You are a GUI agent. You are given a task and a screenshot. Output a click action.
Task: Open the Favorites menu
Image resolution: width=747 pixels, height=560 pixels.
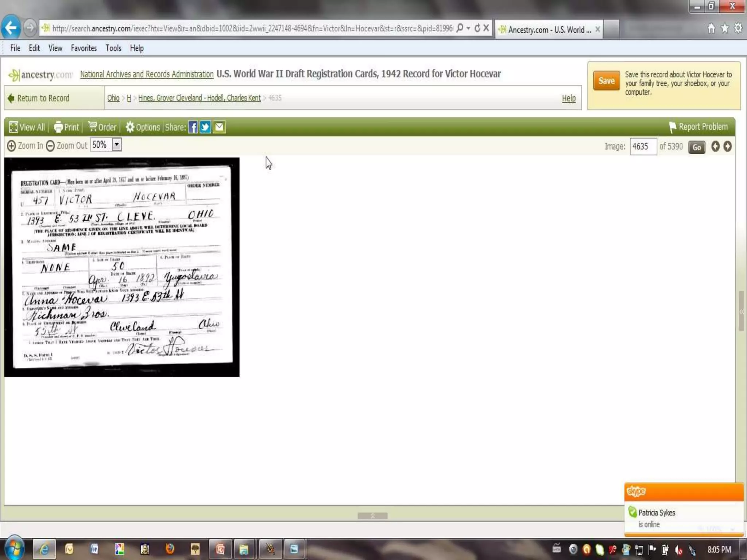(84, 48)
